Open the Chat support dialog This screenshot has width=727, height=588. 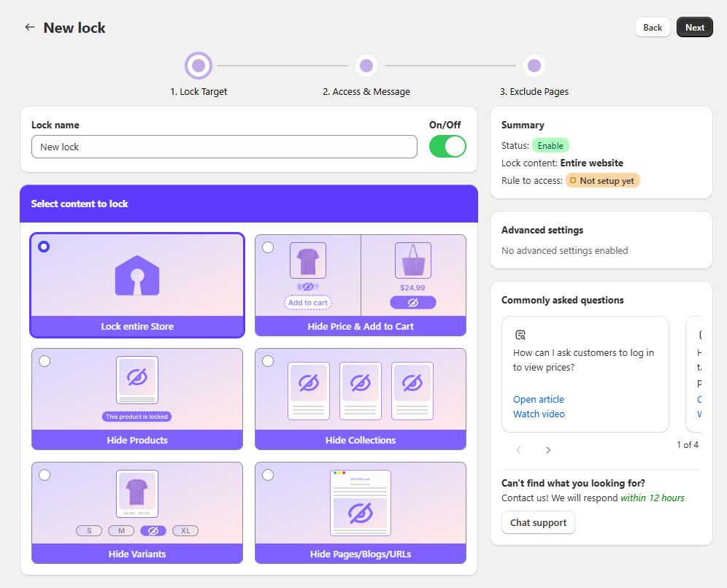[538, 522]
